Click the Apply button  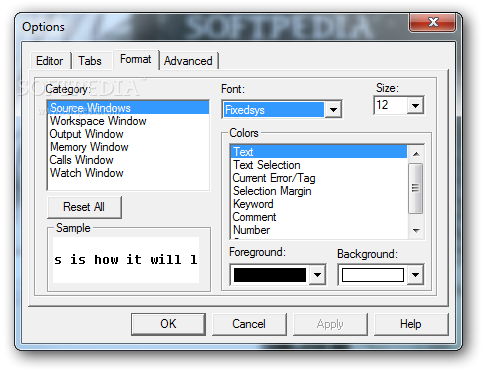pos(330,324)
